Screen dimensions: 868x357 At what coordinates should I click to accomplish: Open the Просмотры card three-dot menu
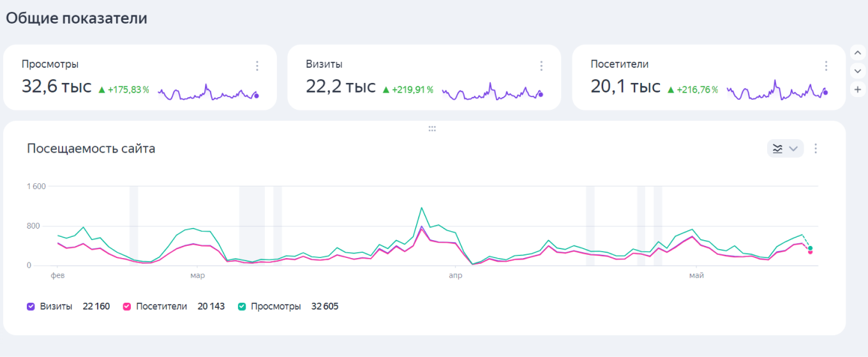[x=257, y=66]
